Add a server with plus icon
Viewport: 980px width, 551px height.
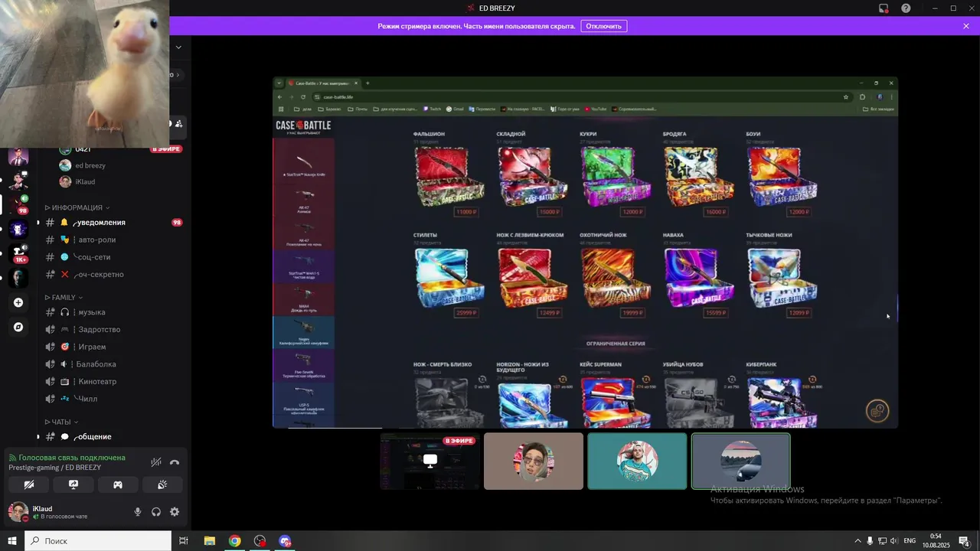tap(18, 302)
